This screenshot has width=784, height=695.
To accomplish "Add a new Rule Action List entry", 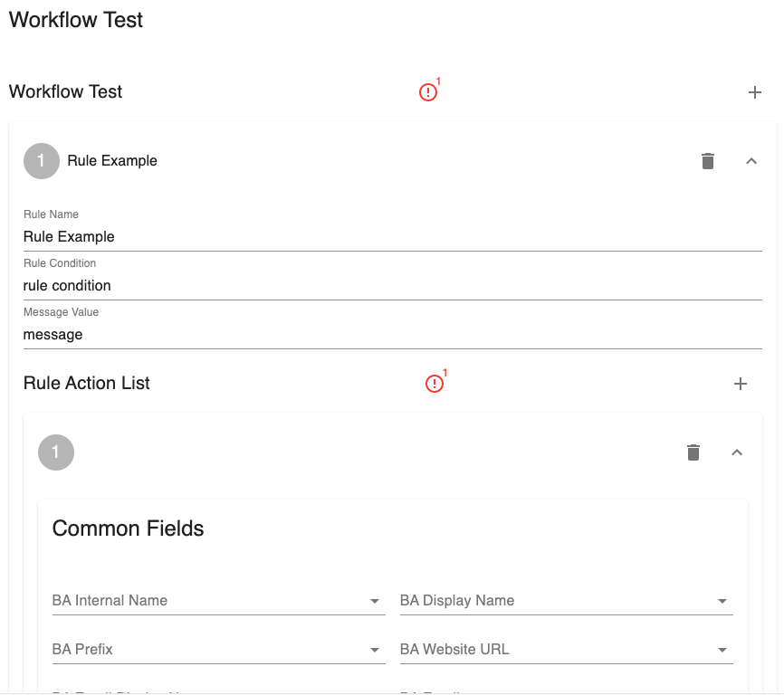I will tap(740, 384).
